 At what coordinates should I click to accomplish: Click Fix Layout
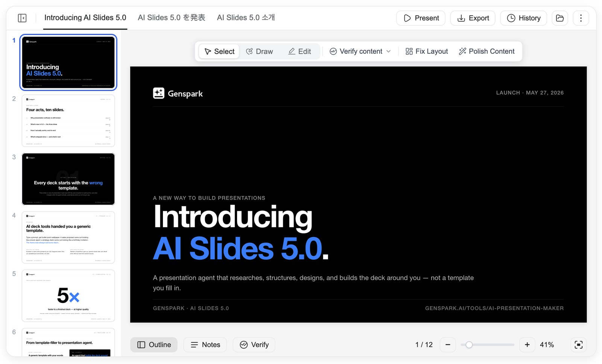tap(427, 52)
